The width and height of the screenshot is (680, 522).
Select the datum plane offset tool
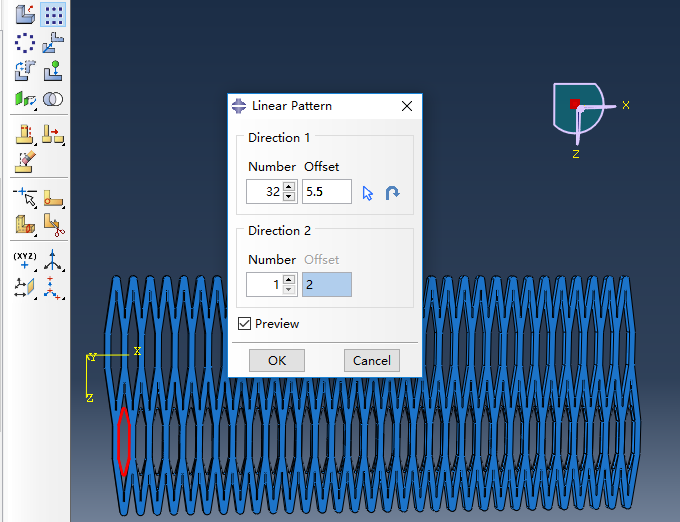pyautogui.click(x=25, y=288)
